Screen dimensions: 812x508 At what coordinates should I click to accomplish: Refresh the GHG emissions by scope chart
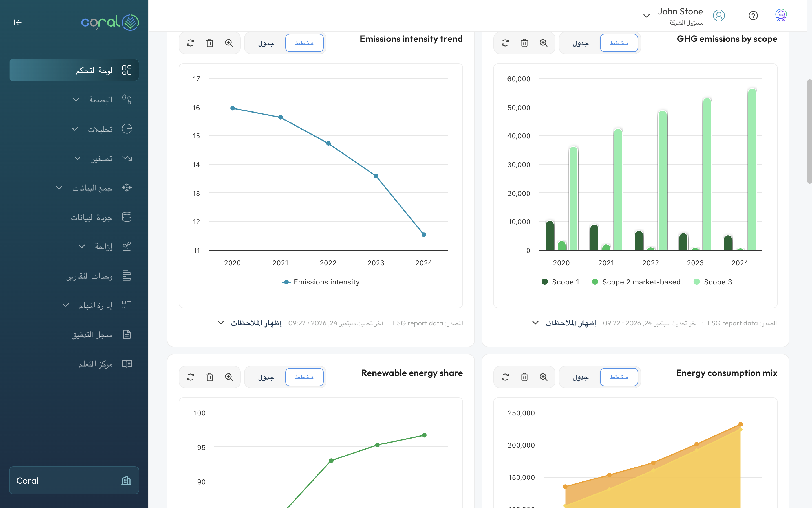pyautogui.click(x=505, y=43)
